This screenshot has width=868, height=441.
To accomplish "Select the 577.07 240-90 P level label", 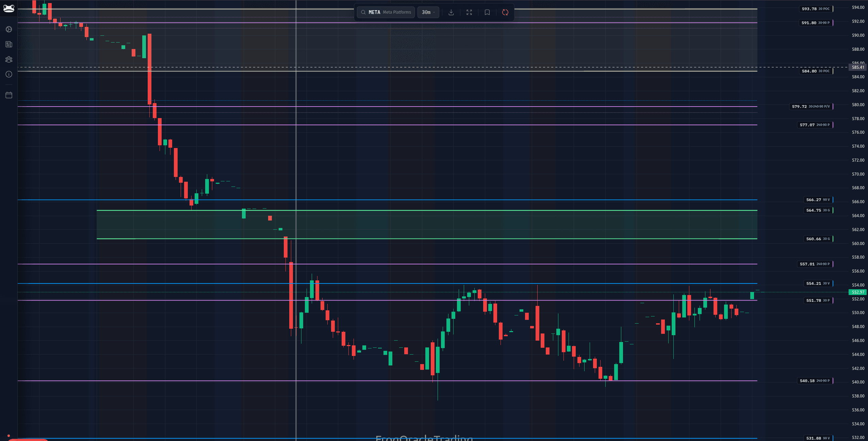I will (815, 125).
